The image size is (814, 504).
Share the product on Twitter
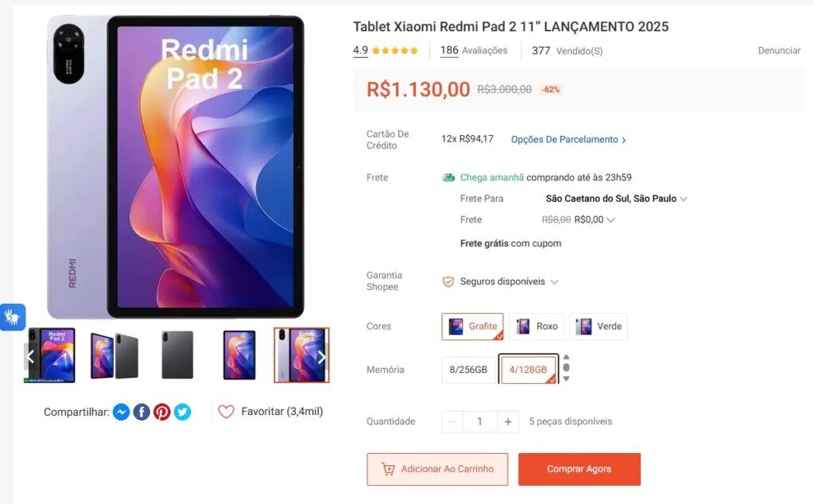(x=182, y=412)
